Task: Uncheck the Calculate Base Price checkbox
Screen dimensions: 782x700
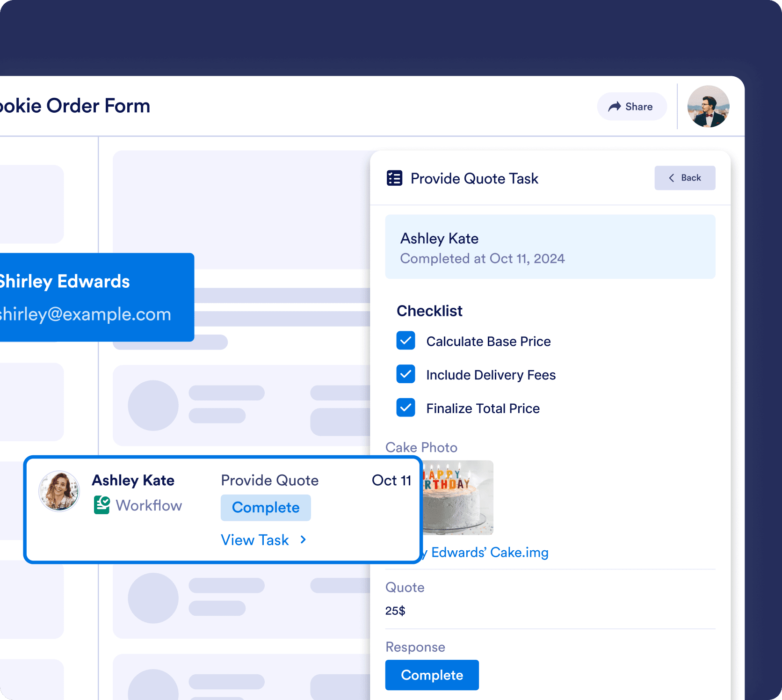Action: pyautogui.click(x=405, y=341)
